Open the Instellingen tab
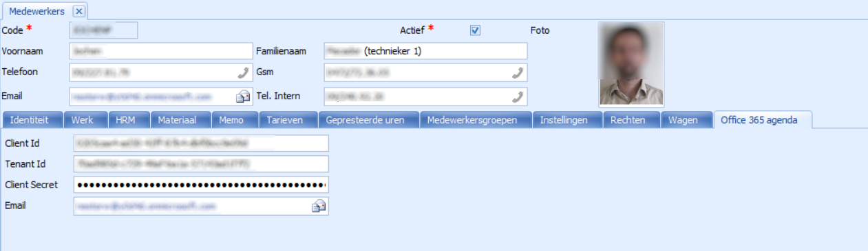Viewport: 868px width, 251px height. click(x=567, y=120)
